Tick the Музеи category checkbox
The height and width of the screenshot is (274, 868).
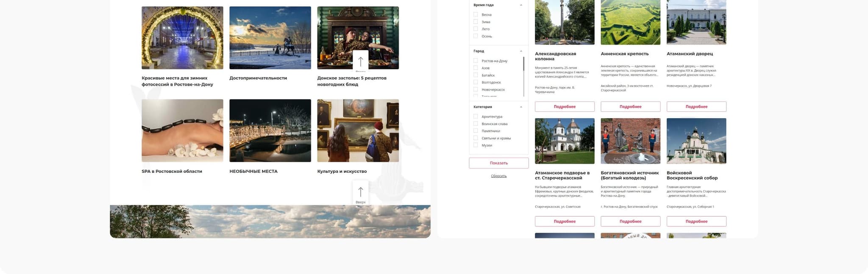[x=476, y=145]
